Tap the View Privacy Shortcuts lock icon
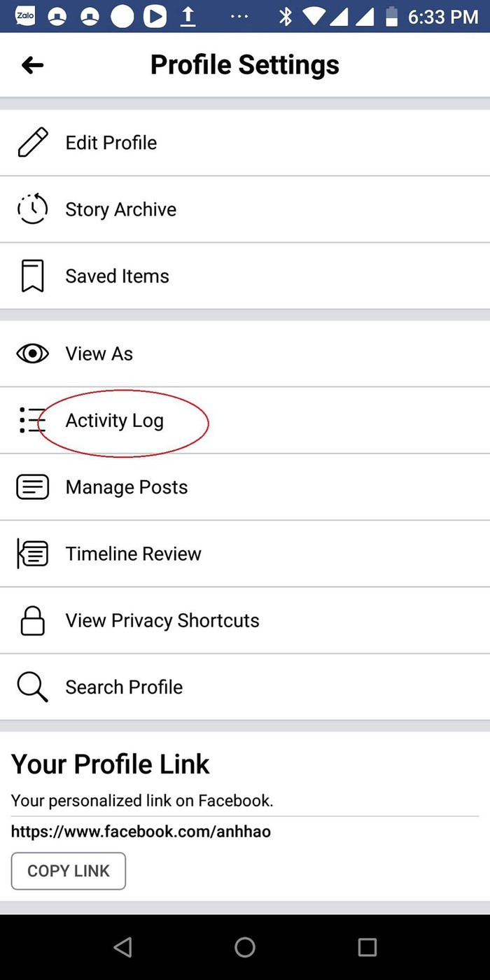The image size is (490, 980). click(x=32, y=621)
